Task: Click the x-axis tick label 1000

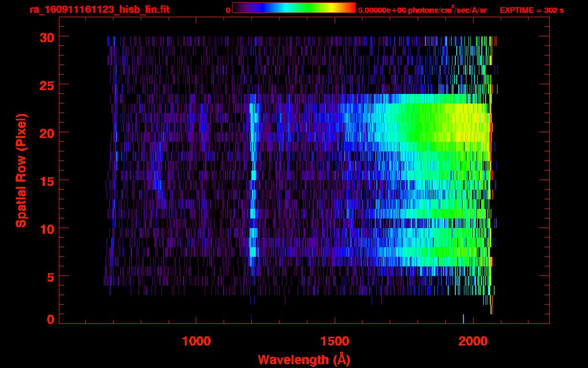Action: (196, 341)
